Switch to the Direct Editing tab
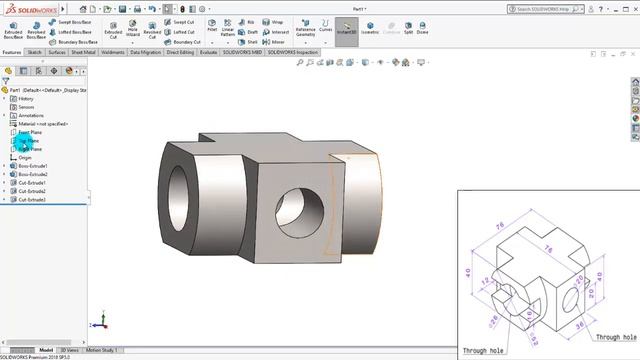This screenshot has height=360, width=640. (x=180, y=52)
